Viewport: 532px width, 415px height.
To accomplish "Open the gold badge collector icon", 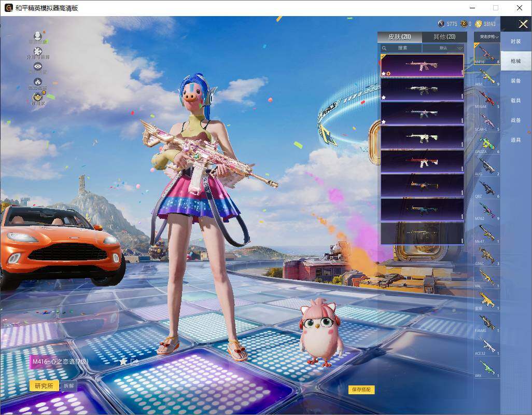I will tap(38, 98).
